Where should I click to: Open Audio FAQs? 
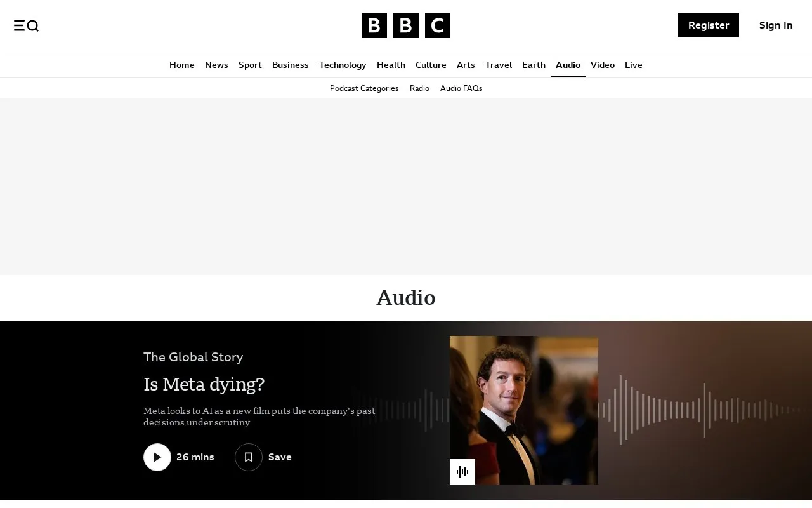461,88
